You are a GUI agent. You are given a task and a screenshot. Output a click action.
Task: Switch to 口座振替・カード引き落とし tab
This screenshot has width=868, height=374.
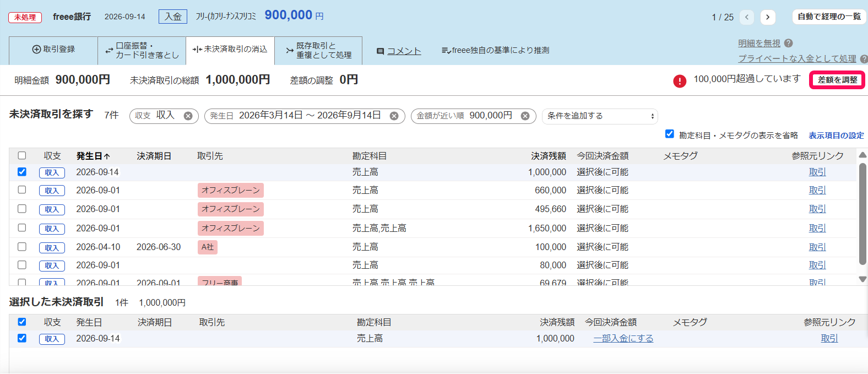coord(142,50)
